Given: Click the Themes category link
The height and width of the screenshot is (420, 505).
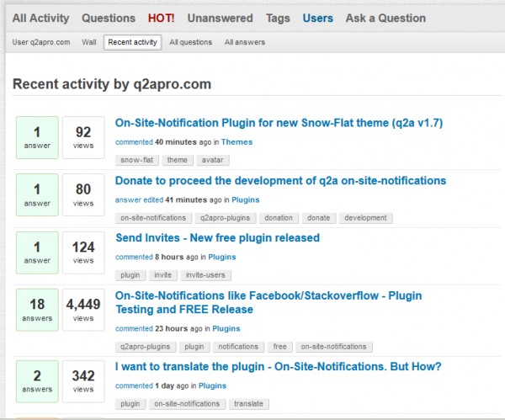Looking at the screenshot, I should pos(237,142).
